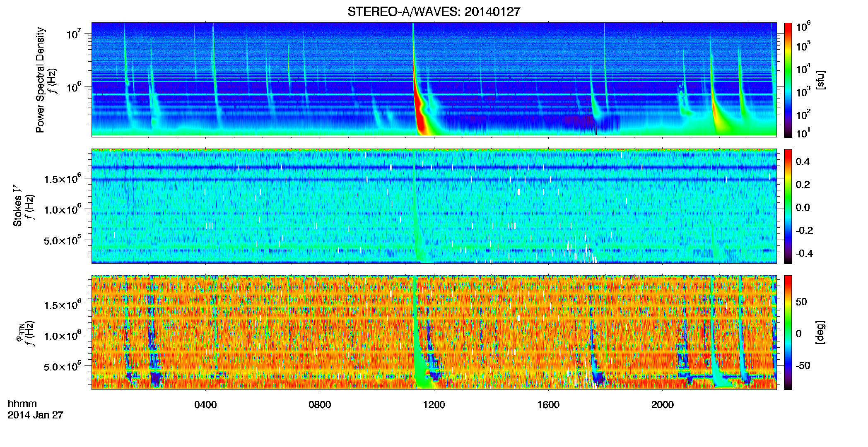Click the 5.0×10^5 tick in the φ RTN panel
This screenshot has width=868, height=447.
coord(62,366)
